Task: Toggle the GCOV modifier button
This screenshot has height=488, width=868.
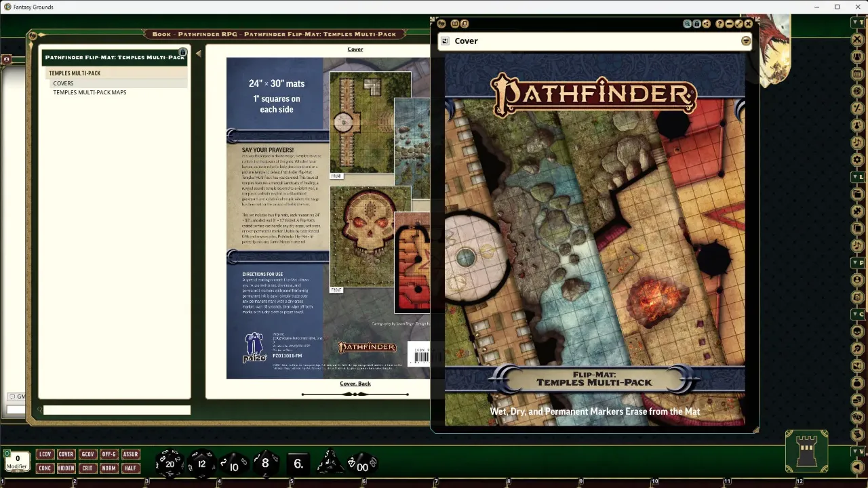Action: pyautogui.click(x=87, y=454)
